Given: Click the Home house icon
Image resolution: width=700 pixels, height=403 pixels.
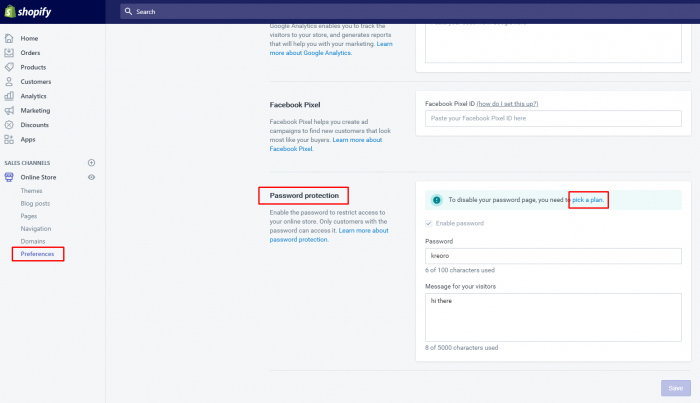Looking at the screenshot, I should (9, 38).
